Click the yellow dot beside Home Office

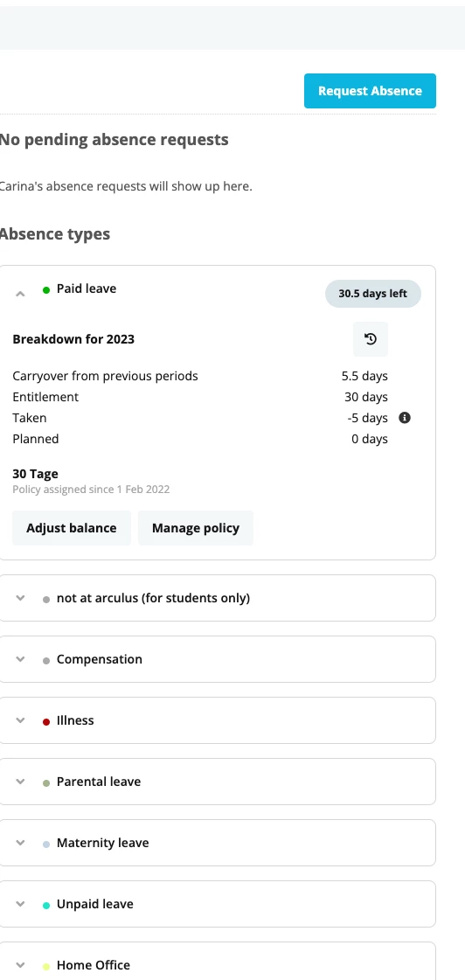click(46, 967)
